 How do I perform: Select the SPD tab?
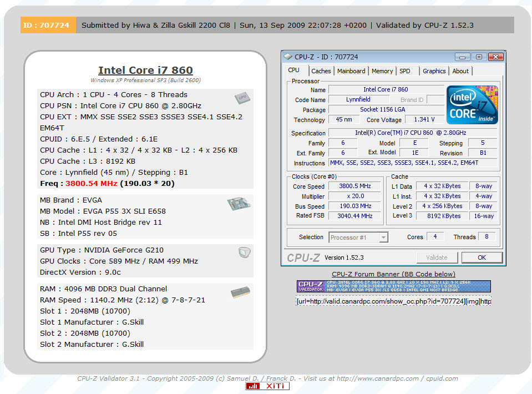(405, 71)
